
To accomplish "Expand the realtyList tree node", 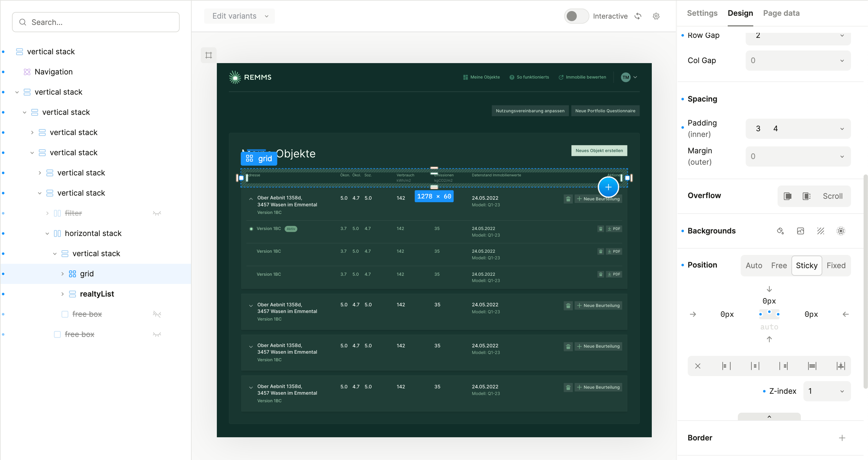I will coord(62,294).
